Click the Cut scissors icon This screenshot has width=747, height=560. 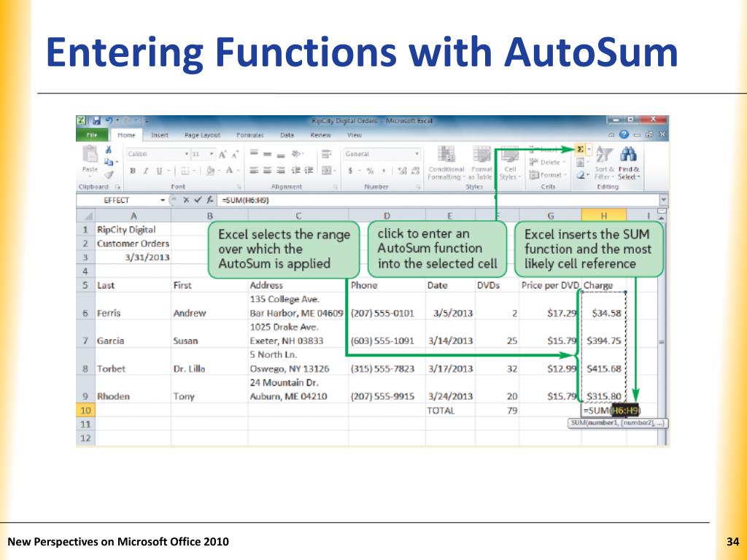[x=109, y=150]
